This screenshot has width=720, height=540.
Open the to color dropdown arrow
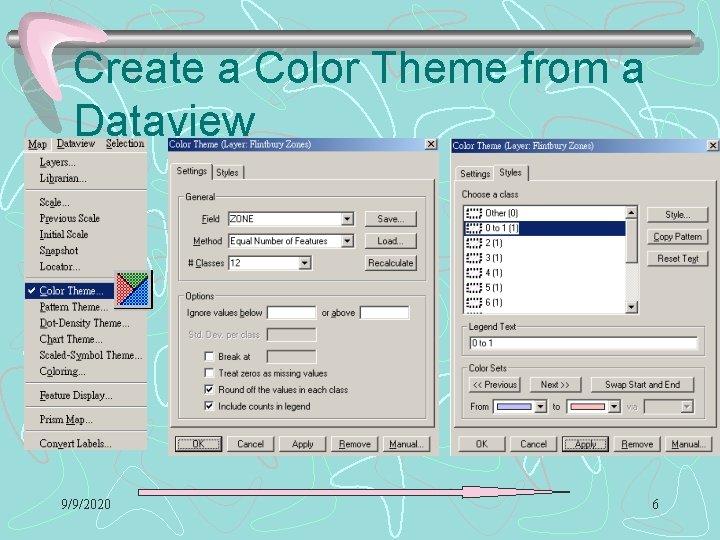(x=614, y=407)
